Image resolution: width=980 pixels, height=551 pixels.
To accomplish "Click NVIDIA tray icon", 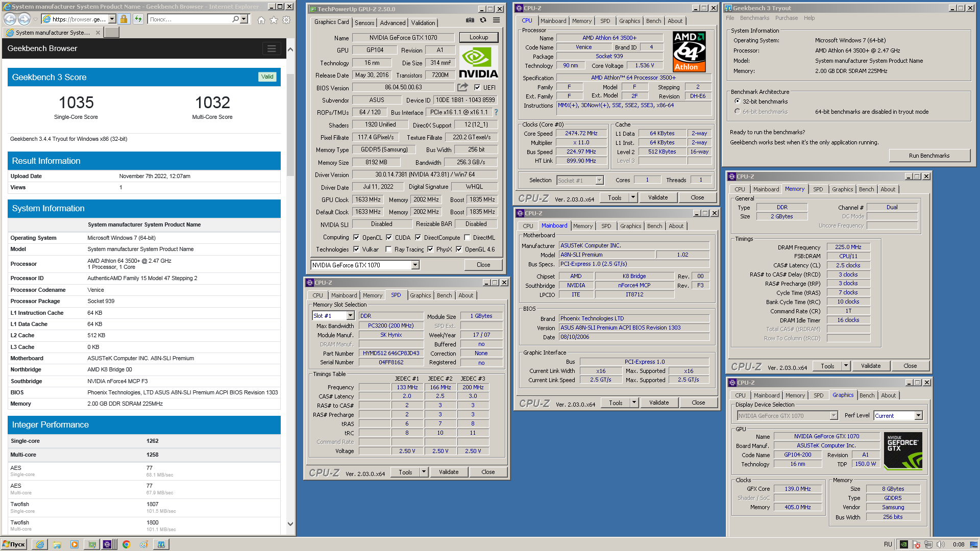I will pyautogui.click(x=904, y=544).
